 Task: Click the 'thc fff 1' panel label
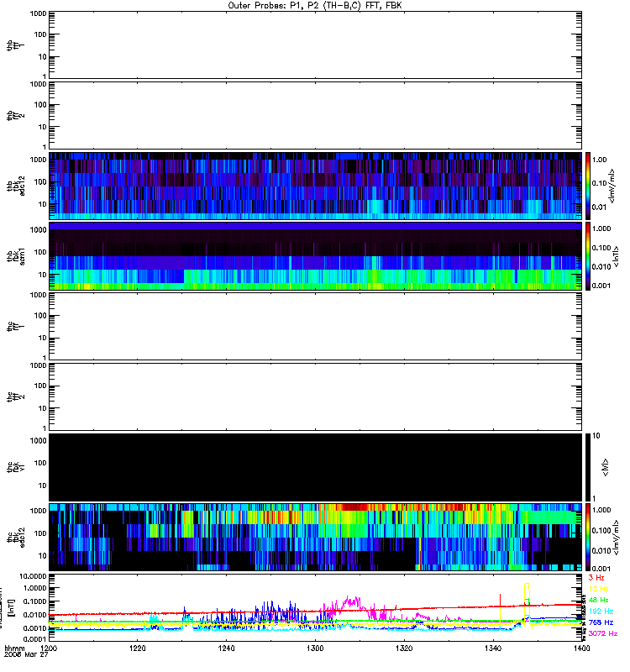(15, 326)
